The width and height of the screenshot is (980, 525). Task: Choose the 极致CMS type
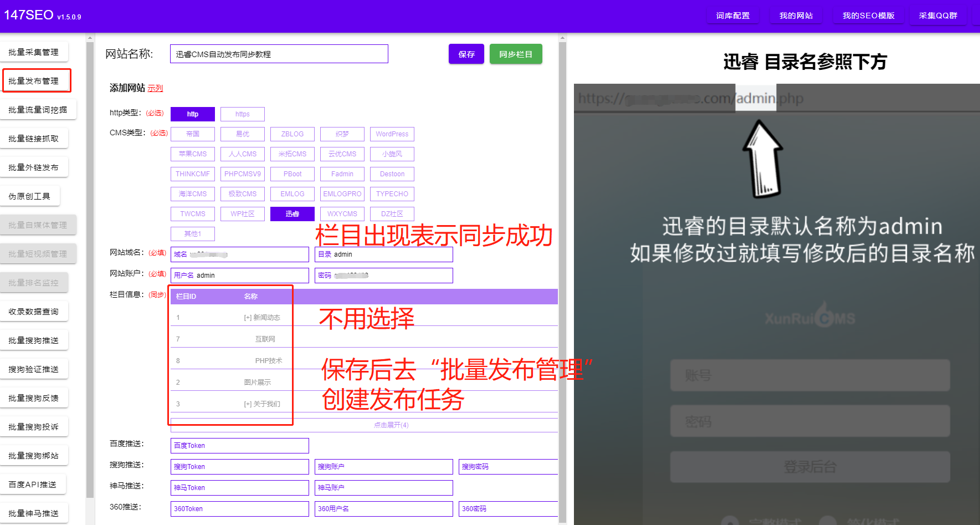(x=243, y=194)
